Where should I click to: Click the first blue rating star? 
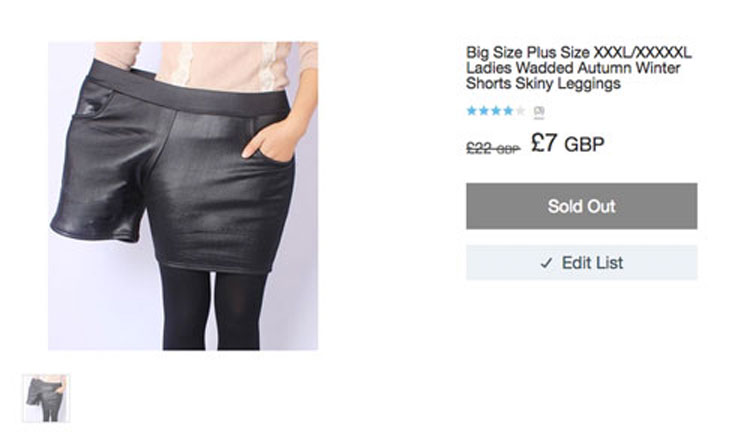(x=471, y=111)
